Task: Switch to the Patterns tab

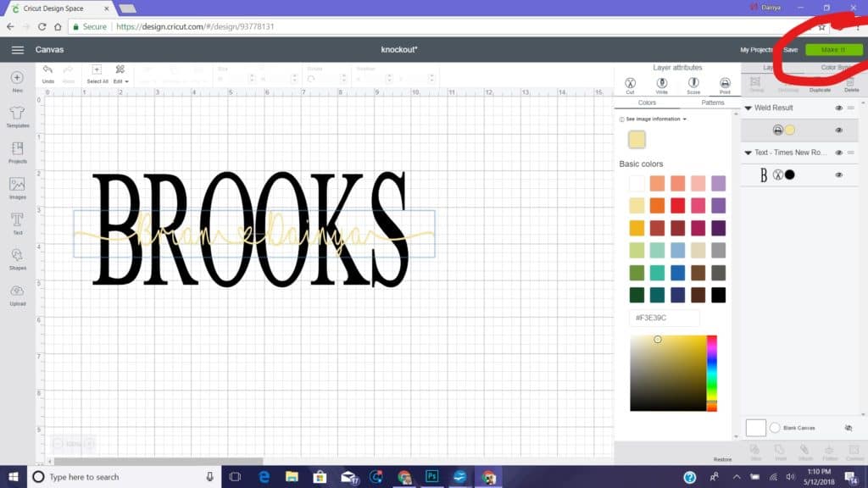Action: [712, 103]
